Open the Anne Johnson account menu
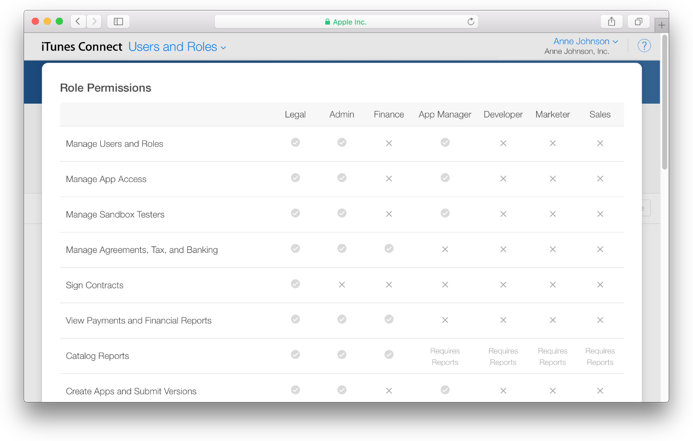 point(586,41)
